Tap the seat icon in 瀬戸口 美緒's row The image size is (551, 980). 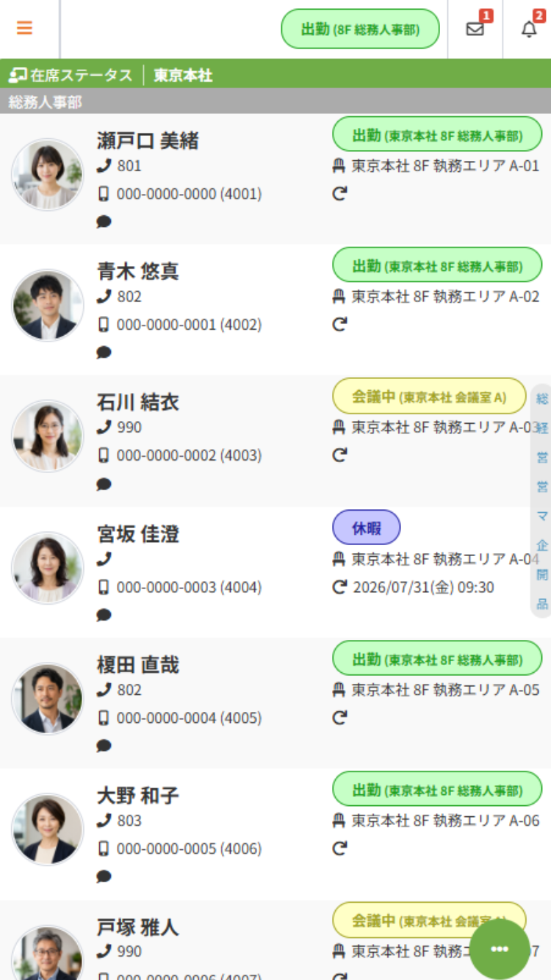coord(339,166)
